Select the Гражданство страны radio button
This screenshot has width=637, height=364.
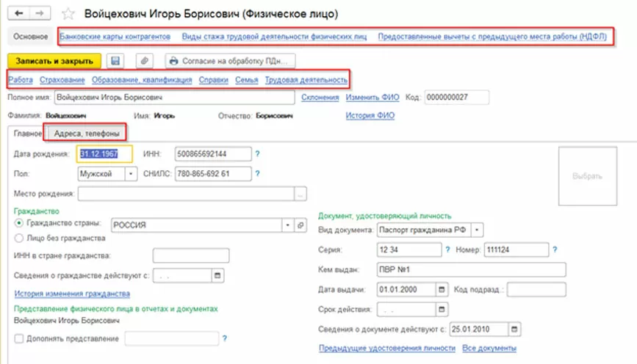pos(19,225)
